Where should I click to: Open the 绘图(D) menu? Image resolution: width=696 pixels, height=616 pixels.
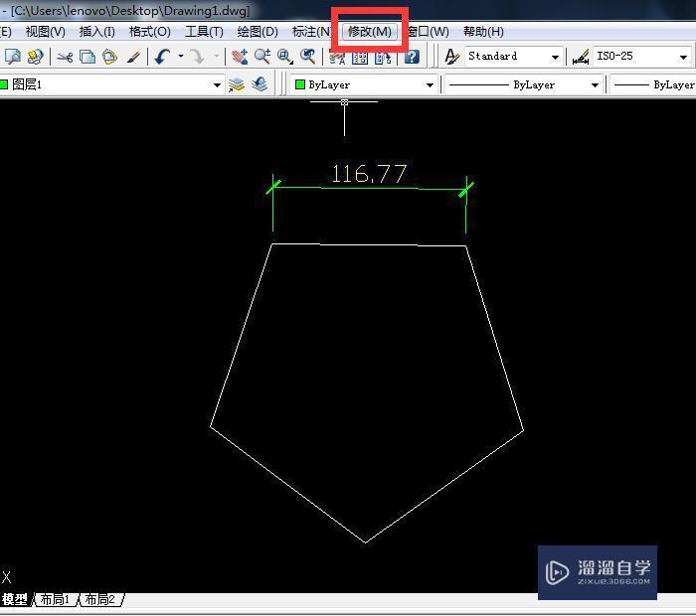coord(258,32)
